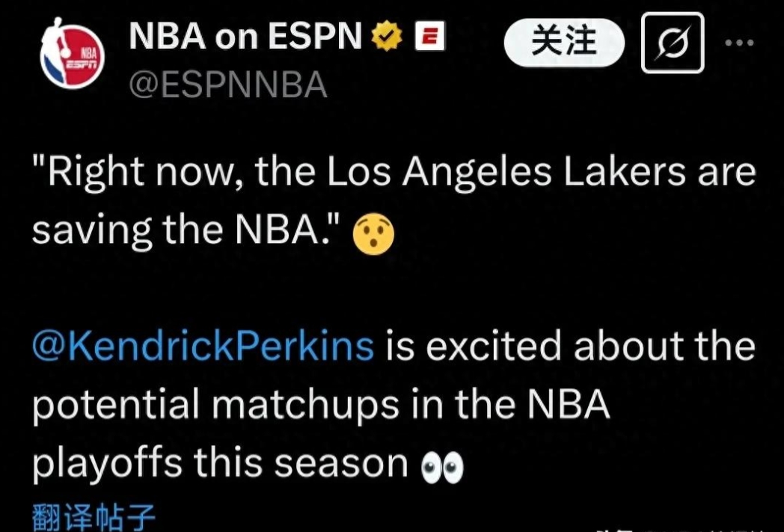
Task: Click the red ESPN affiliate badge
Action: point(430,36)
